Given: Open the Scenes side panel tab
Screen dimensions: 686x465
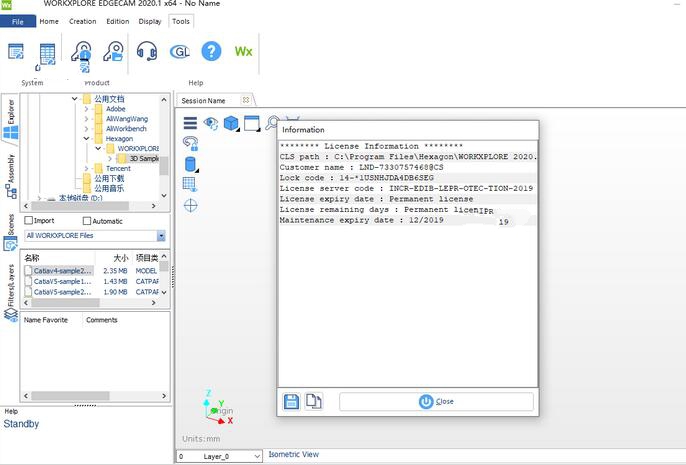Looking at the screenshot, I should pos(10,232).
